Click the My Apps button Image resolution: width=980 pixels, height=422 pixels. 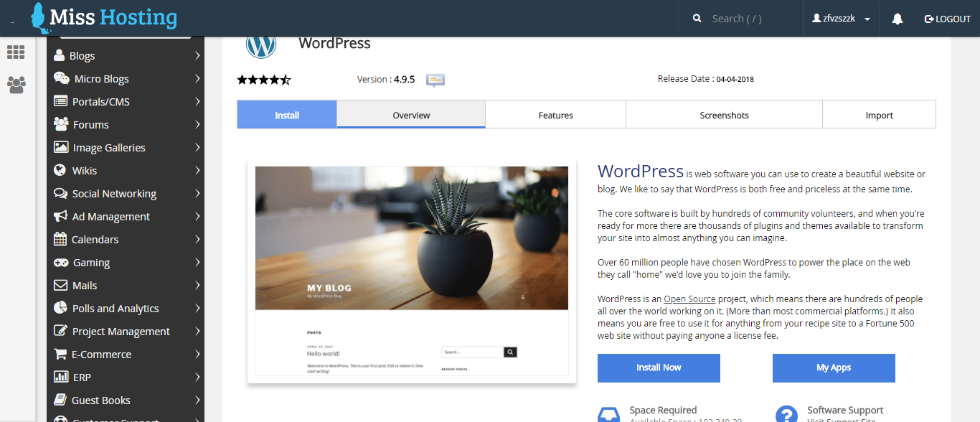point(834,367)
